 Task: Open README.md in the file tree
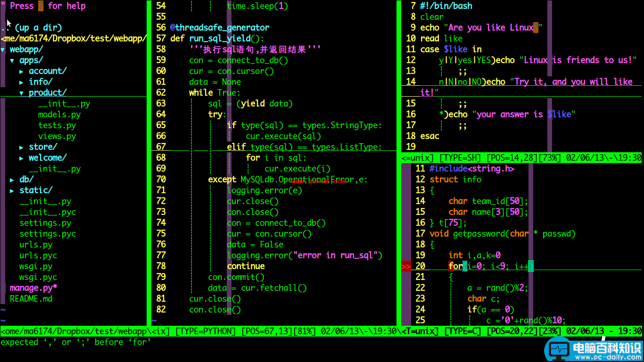pos(31,299)
